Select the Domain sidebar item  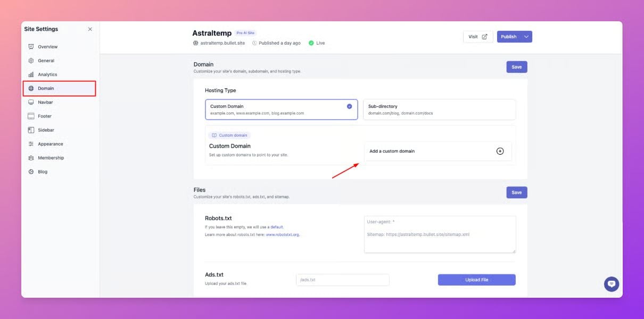59,88
